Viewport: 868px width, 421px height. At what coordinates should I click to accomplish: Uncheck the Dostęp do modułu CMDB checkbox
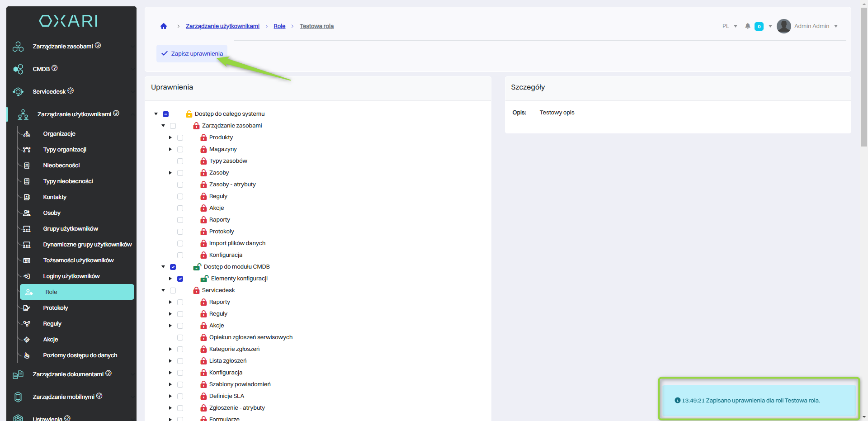[173, 267]
